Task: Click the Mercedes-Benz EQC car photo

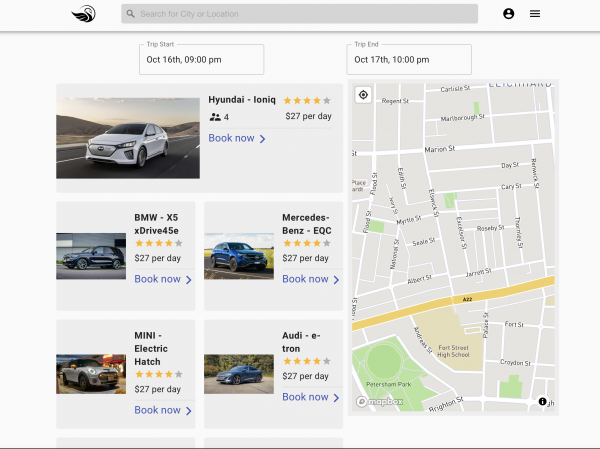Action: point(239,256)
